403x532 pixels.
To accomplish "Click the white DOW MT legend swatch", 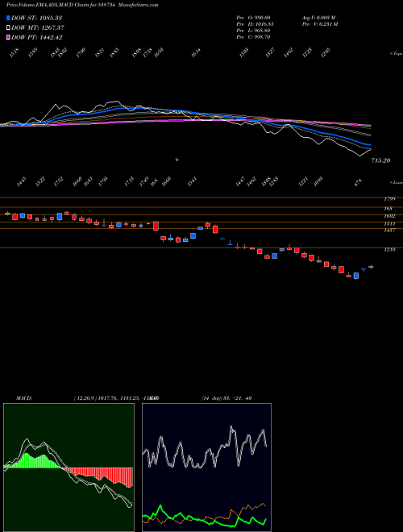I will tap(8, 27).
